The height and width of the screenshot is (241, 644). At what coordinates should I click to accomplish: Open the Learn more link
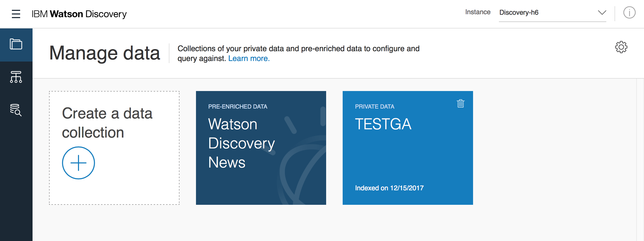tap(249, 58)
